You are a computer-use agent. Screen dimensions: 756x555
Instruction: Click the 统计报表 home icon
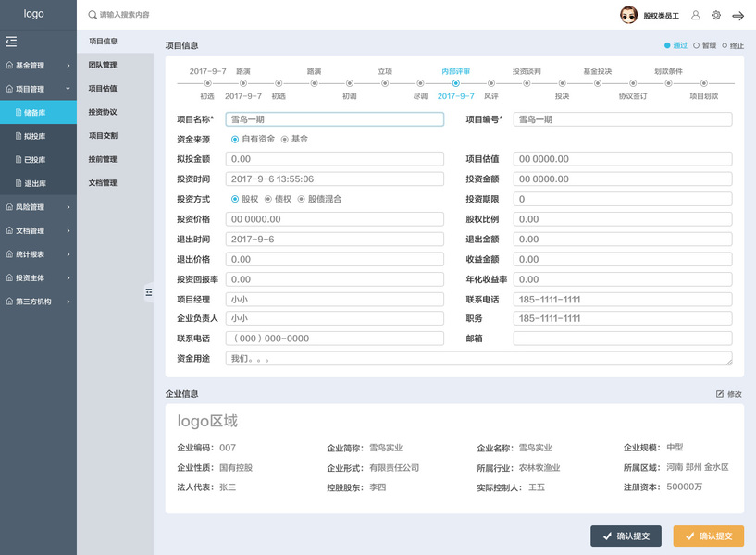point(9,253)
